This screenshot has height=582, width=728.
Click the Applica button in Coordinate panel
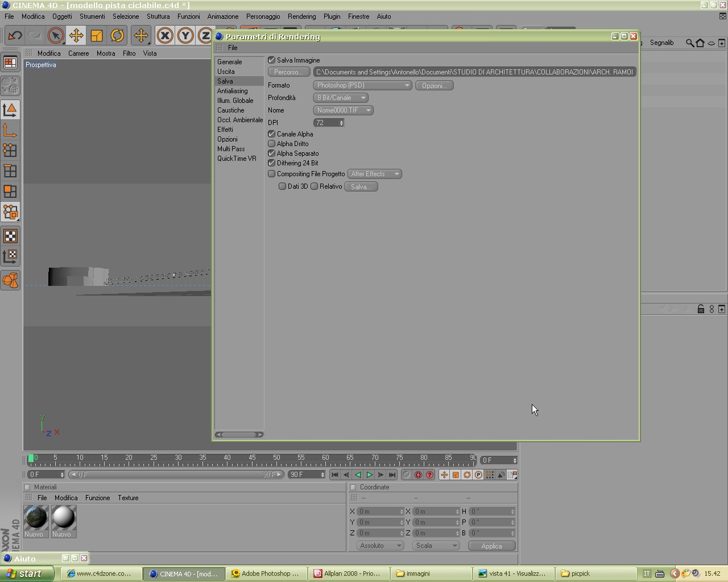[491, 546]
